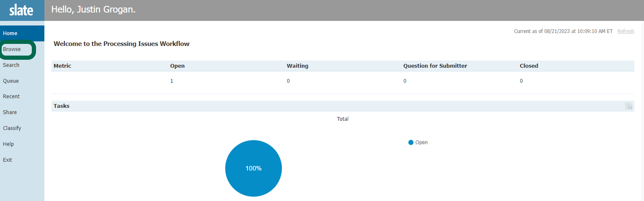View the Recent items page
The image size is (644, 201).
coord(11,97)
